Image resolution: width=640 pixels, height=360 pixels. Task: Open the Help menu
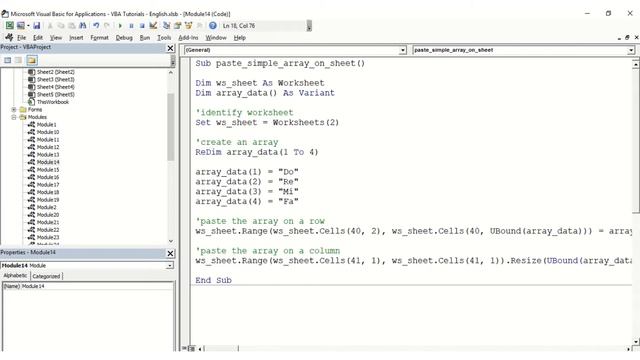point(240,38)
